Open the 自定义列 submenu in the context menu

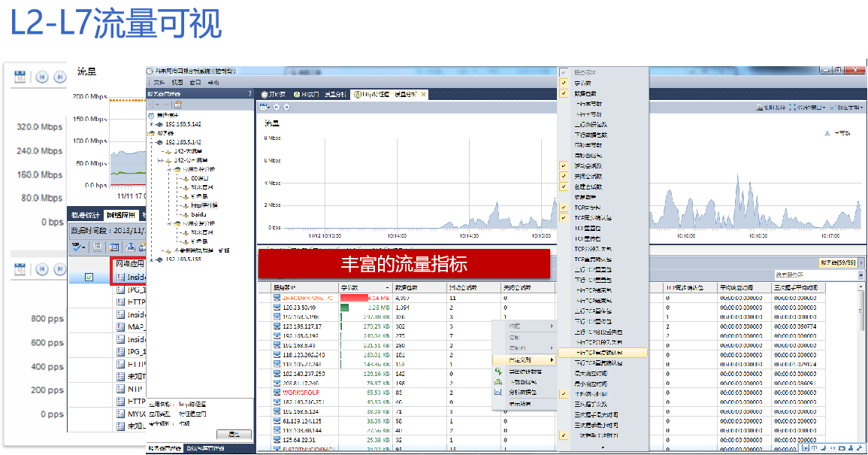point(524,360)
